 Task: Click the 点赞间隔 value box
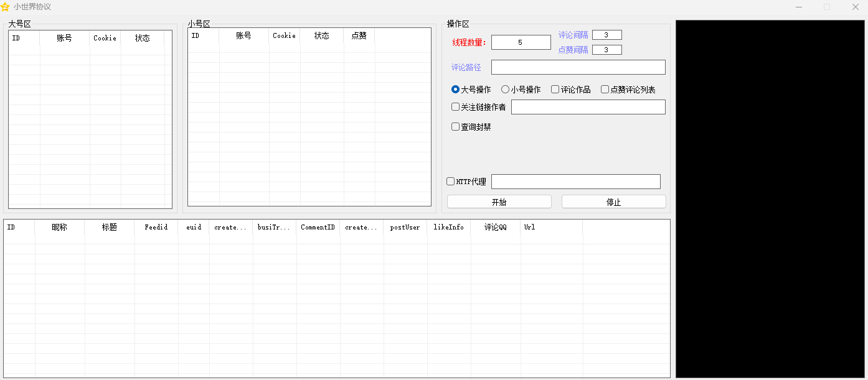click(606, 50)
